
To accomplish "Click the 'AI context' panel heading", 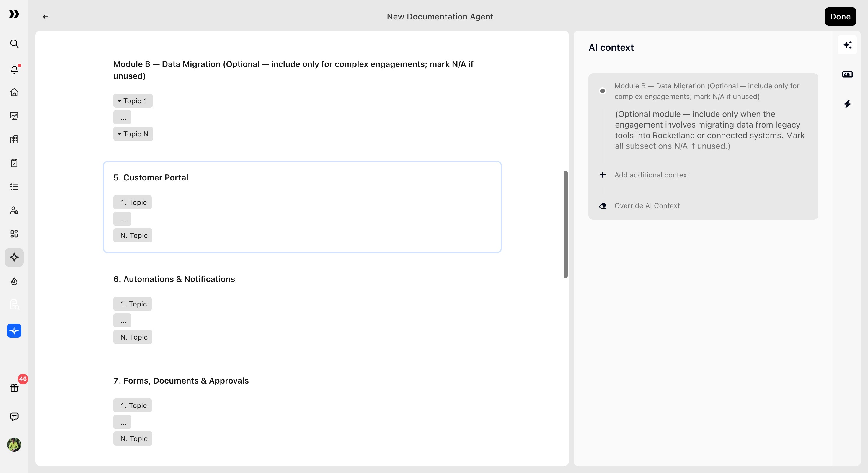I will pos(611,48).
